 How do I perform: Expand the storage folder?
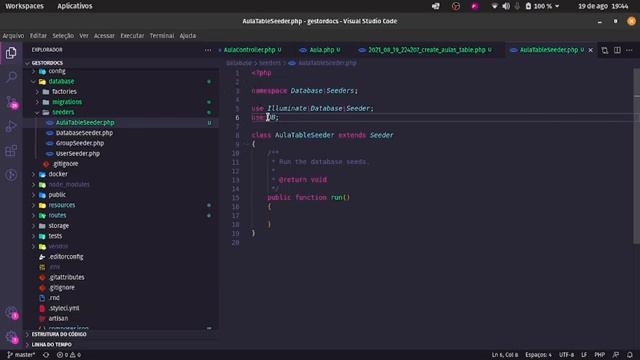pos(34,226)
